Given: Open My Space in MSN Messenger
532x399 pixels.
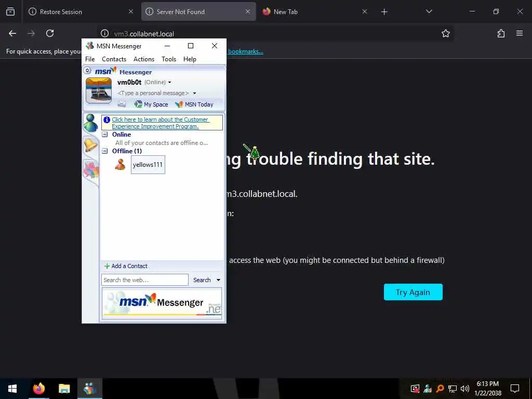Looking at the screenshot, I should click(151, 104).
